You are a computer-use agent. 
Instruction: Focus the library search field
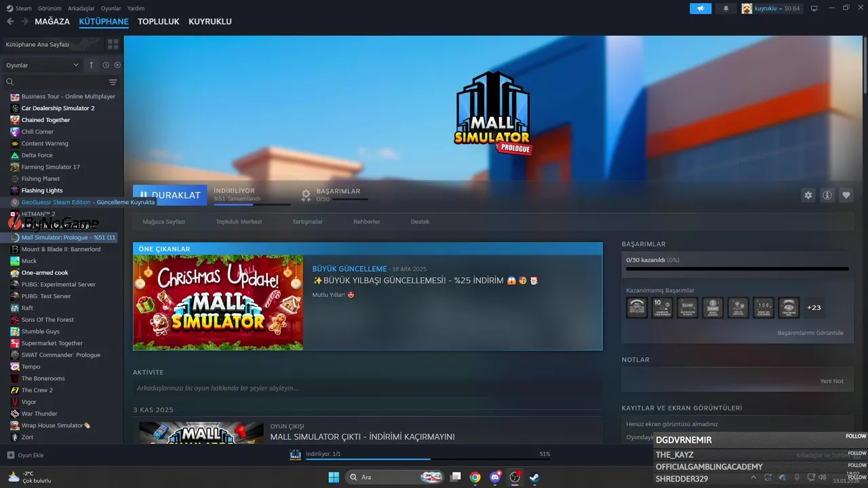pos(54,82)
